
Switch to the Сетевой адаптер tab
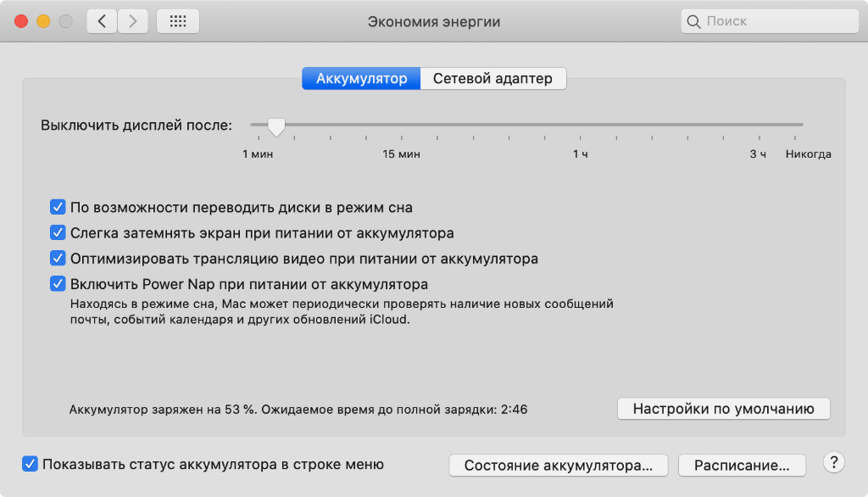[x=492, y=78]
